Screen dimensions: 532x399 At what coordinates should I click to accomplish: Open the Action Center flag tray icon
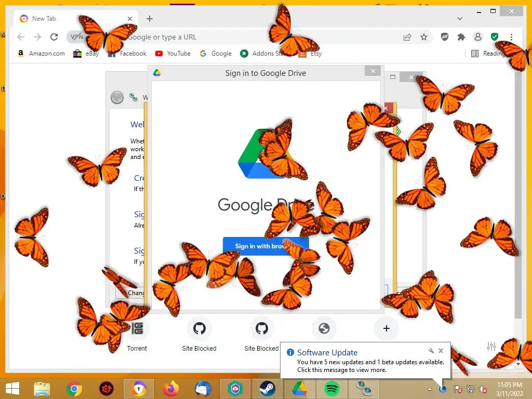[x=458, y=389]
